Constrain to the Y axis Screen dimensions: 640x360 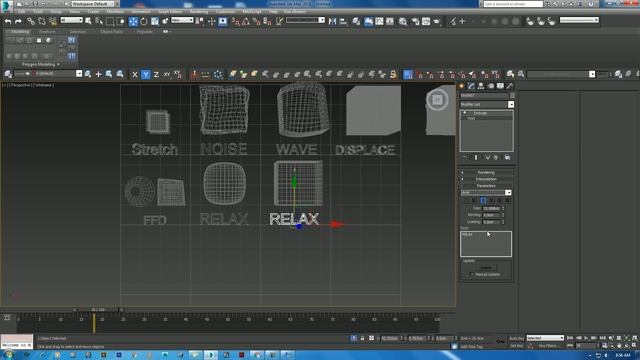(x=146, y=74)
